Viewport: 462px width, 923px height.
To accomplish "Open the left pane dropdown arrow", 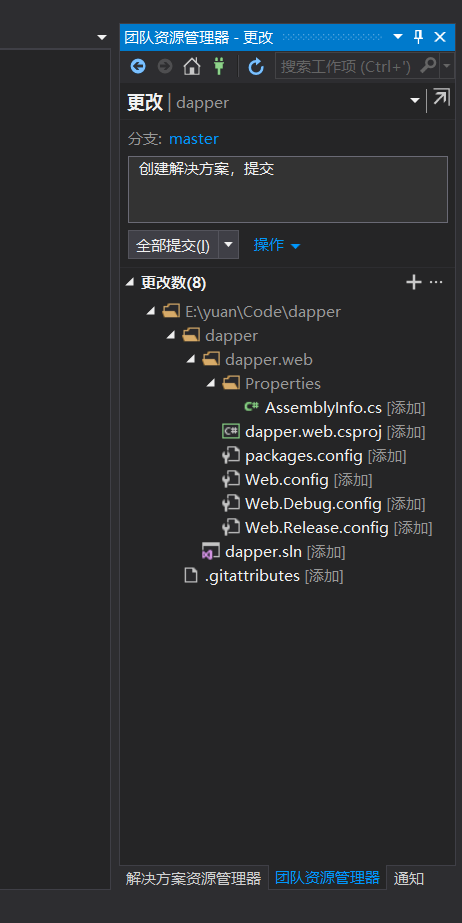I will (102, 37).
